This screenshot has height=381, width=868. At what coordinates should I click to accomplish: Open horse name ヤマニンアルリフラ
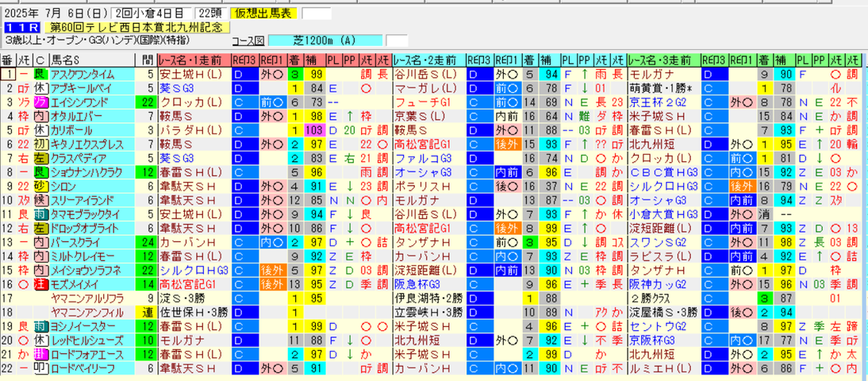pyautogui.click(x=83, y=298)
